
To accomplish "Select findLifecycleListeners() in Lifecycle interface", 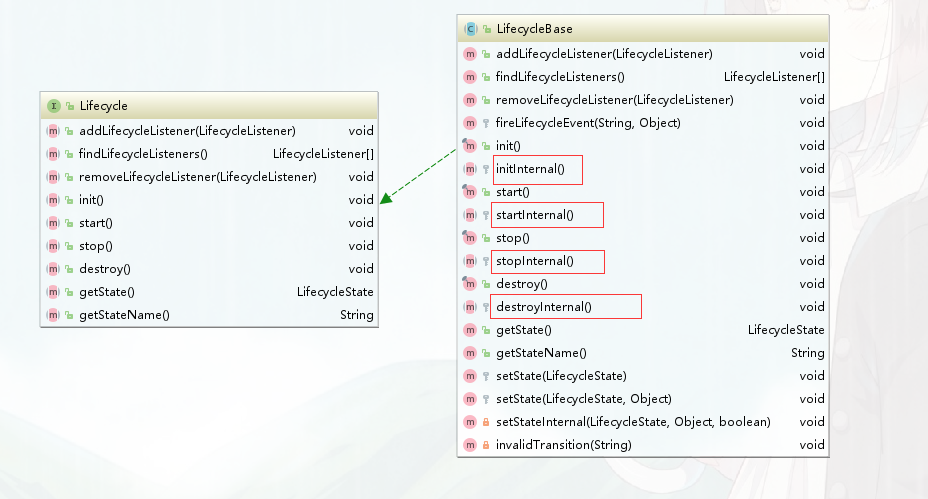I will coord(143,154).
